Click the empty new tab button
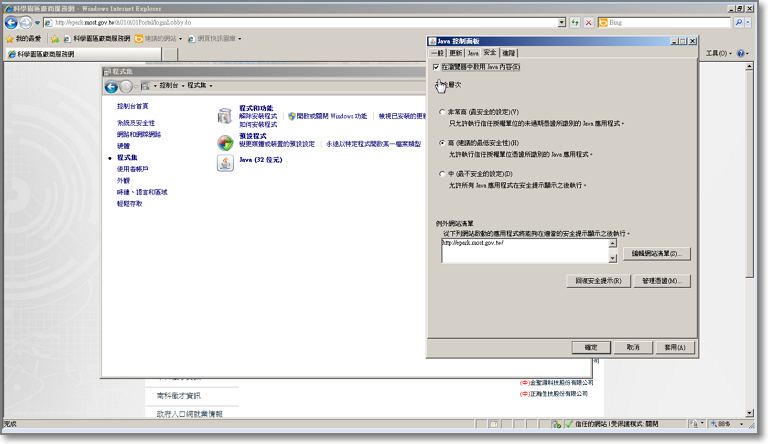Viewport: 768px width, 444px height. (x=169, y=54)
